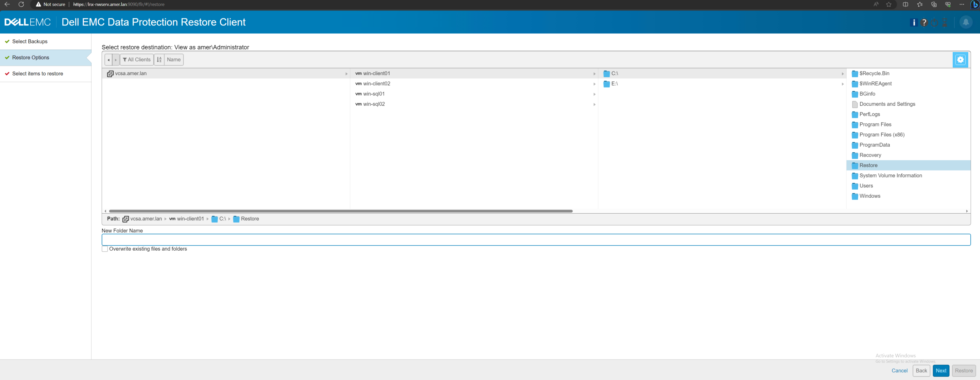Expand win-client02 using its arrow

pyautogui.click(x=594, y=84)
